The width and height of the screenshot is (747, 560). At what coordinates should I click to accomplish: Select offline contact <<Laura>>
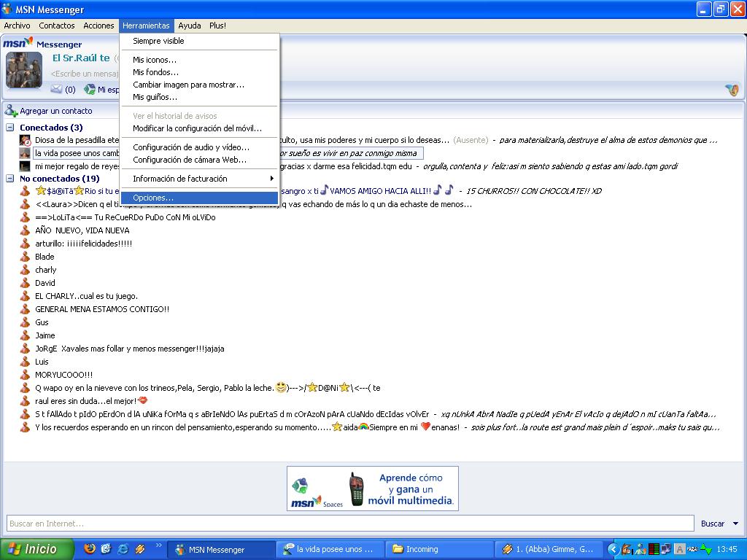pyautogui.click(x=253, y=204)
